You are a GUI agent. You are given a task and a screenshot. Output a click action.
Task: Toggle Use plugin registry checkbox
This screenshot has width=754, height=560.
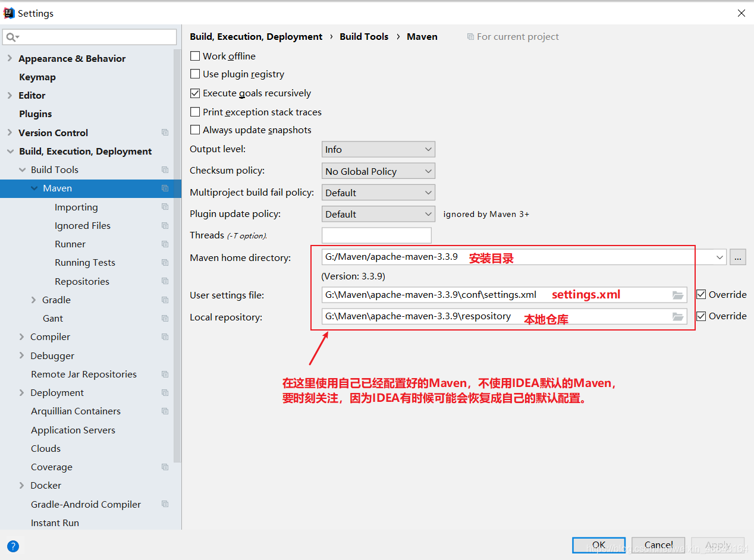(194, 74)
